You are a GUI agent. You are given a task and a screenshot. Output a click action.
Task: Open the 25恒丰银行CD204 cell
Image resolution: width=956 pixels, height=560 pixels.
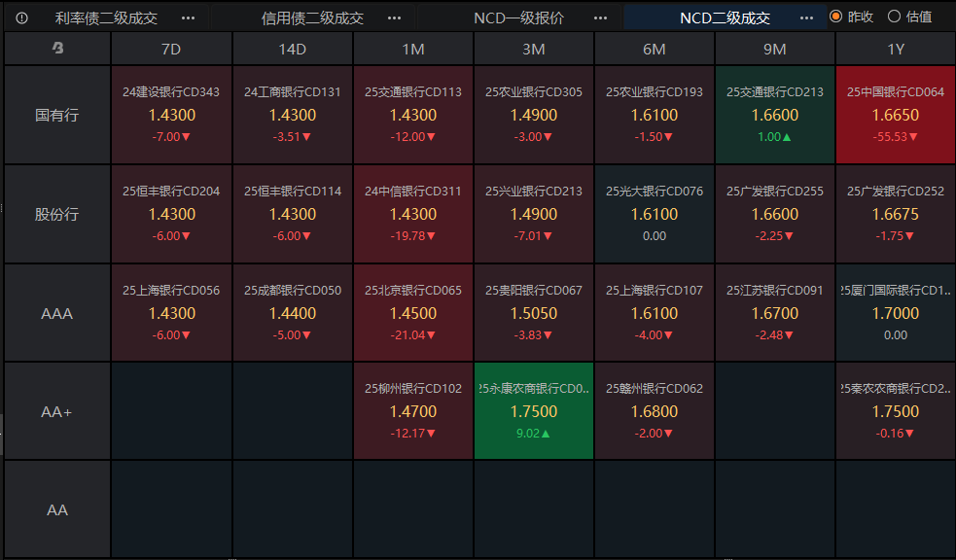click(x=171, y=214)
